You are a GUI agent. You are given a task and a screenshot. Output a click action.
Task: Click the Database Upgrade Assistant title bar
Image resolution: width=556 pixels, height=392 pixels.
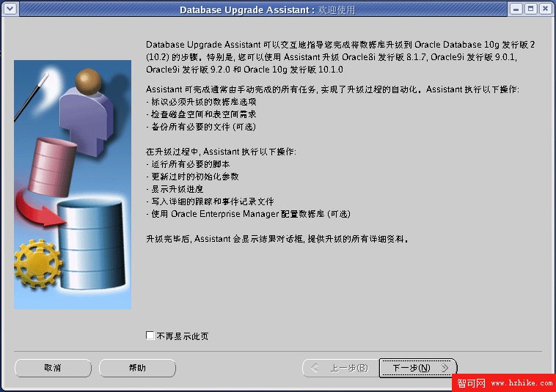267,10
